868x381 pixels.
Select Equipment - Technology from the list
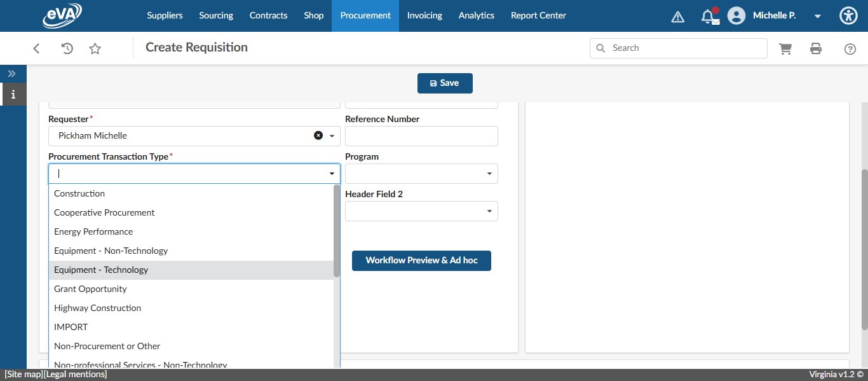point(101,270)
